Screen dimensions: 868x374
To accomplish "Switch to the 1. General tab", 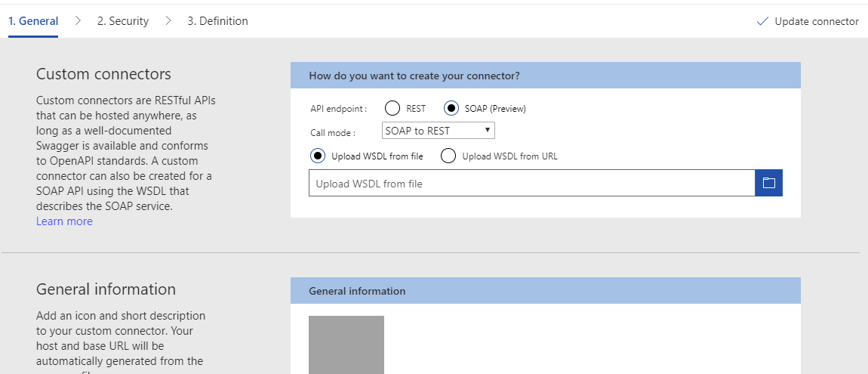I will tap(33, 21).
